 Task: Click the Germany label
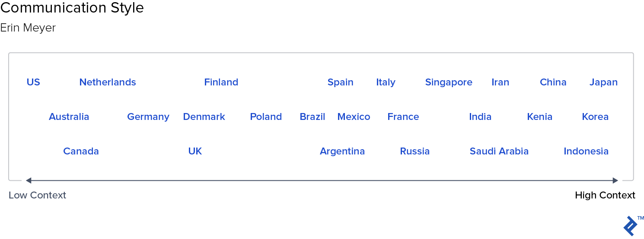148,117
